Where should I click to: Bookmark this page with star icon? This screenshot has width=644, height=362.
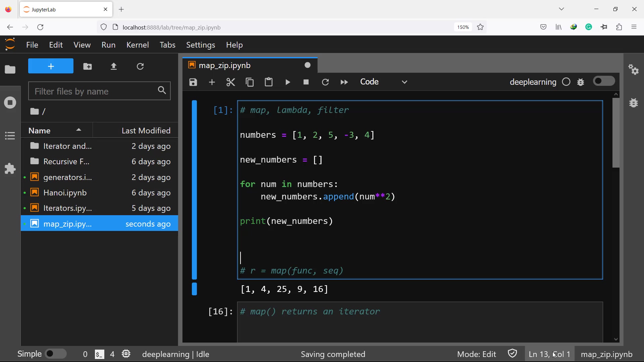480,27
